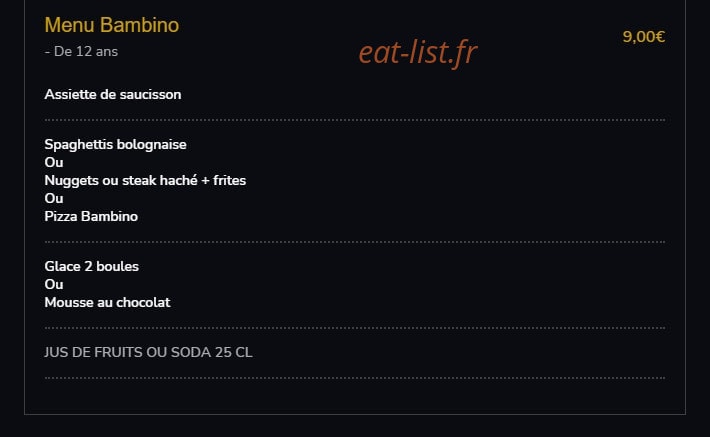Click the Menu Bambino title
Screen dimensions: 710x437
112,25
